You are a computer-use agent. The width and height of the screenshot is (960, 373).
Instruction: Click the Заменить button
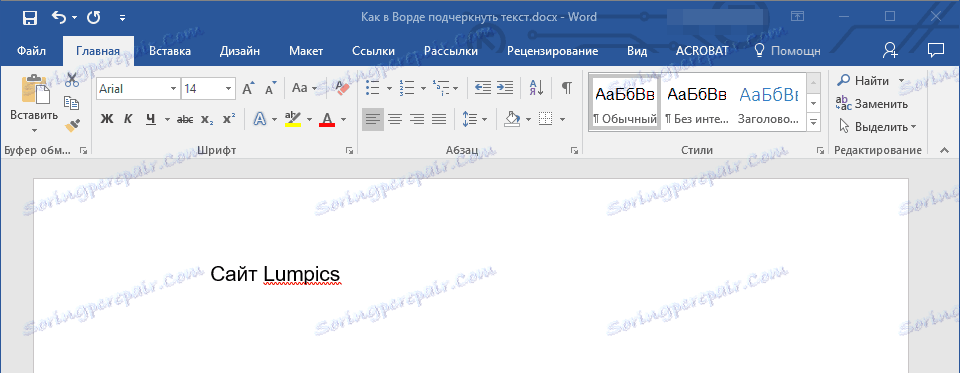click(x=872, y=104)
